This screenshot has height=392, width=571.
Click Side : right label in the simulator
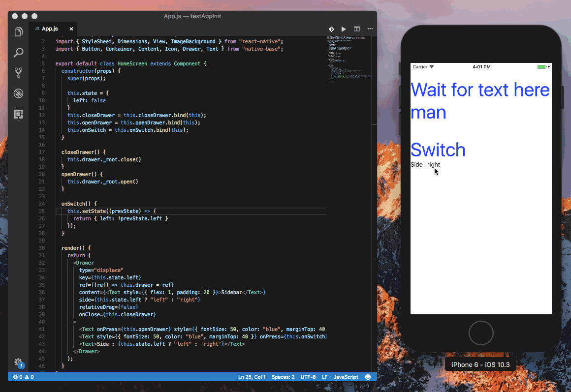(x=424, y=164)
